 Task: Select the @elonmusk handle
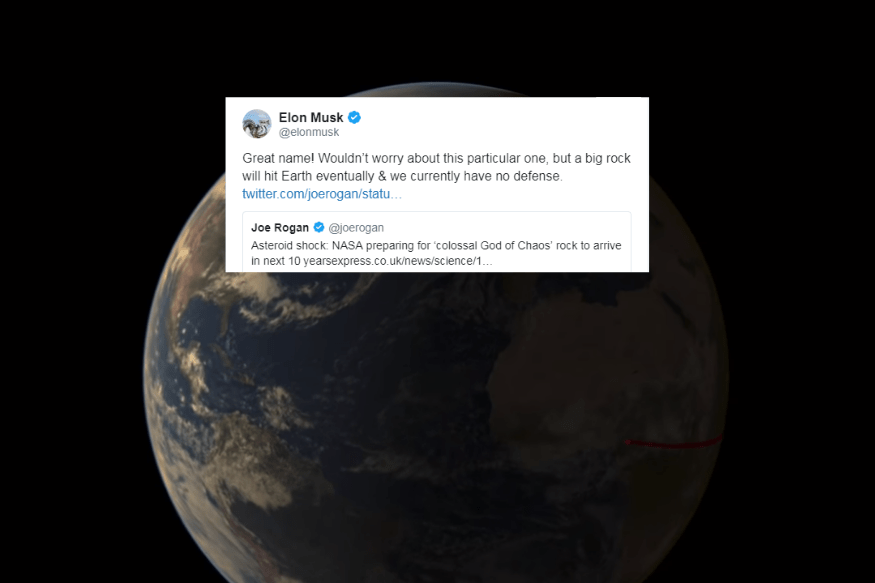point(309,132)
